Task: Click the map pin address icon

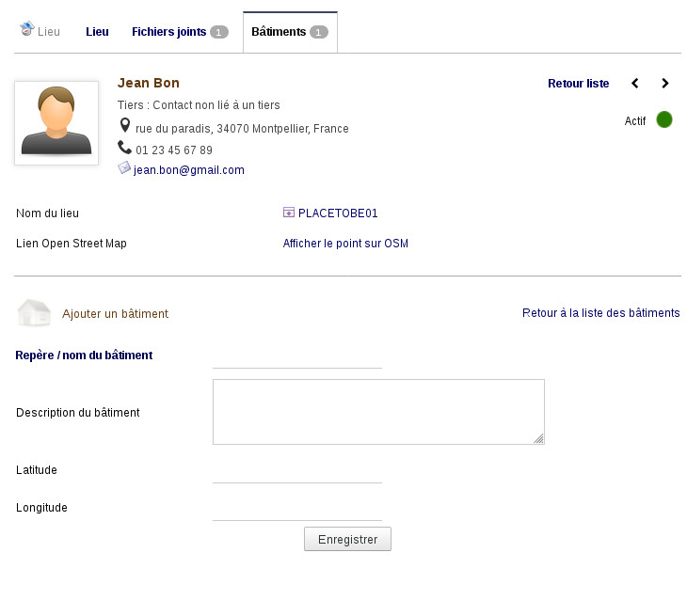Action: pyautogui.click(x=125, y=125)
